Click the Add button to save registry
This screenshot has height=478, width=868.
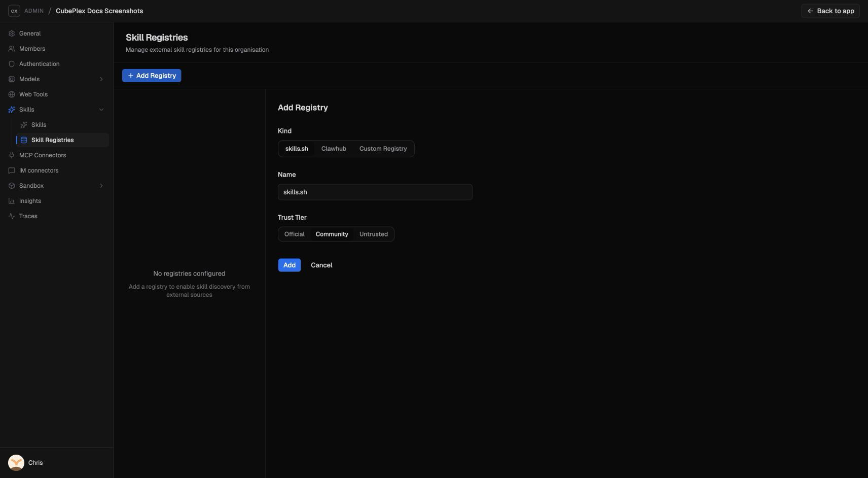[x=290, y=265]
